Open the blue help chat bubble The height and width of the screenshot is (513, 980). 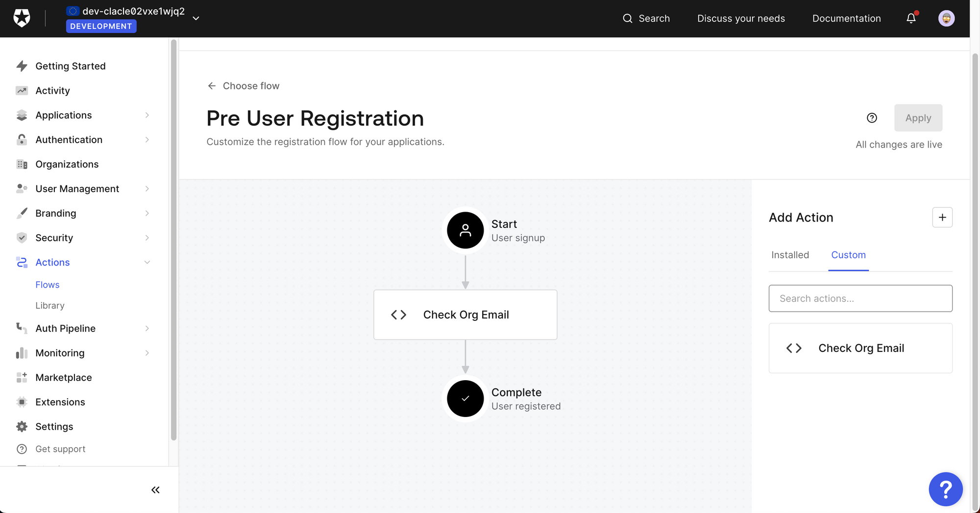click(x=945, y=489)
